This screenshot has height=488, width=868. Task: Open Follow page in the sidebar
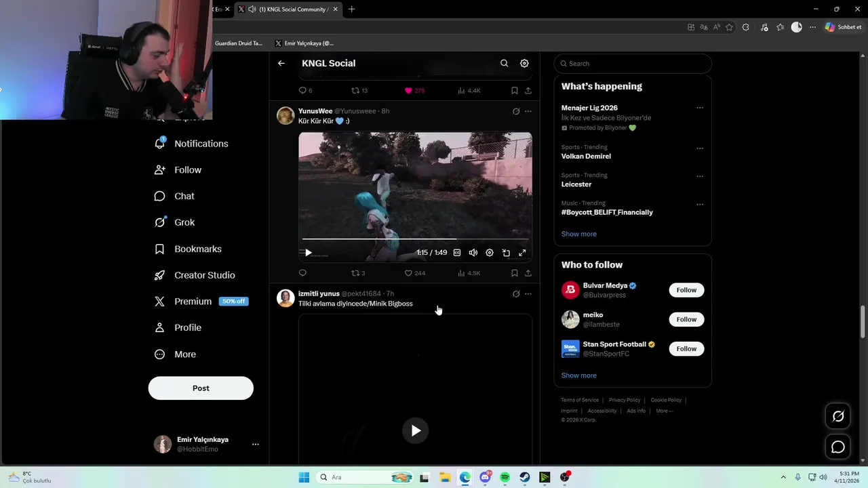(178, 170)
